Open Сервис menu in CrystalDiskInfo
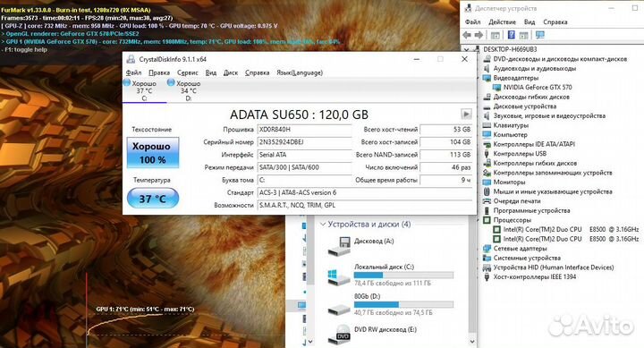Viewport: 644px width, 348px height. click(188, 72)
